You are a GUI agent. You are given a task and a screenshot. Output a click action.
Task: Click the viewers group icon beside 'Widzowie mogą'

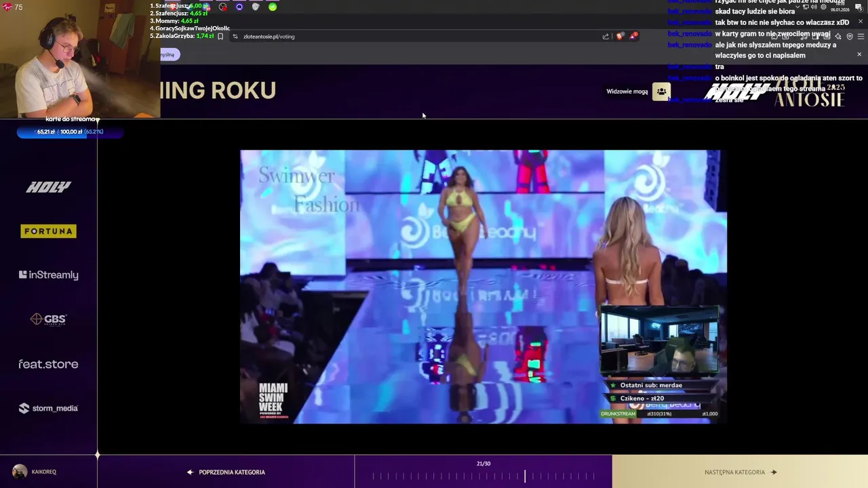click(661, 91)
